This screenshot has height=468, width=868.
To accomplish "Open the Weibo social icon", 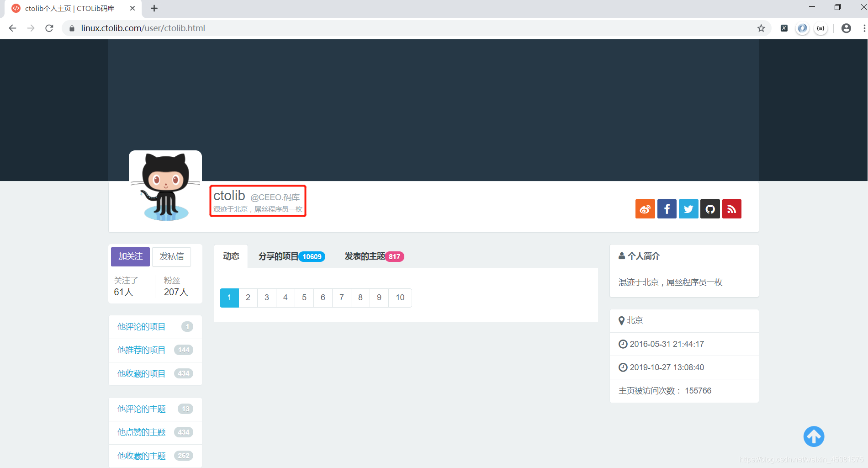I will 645,209.
